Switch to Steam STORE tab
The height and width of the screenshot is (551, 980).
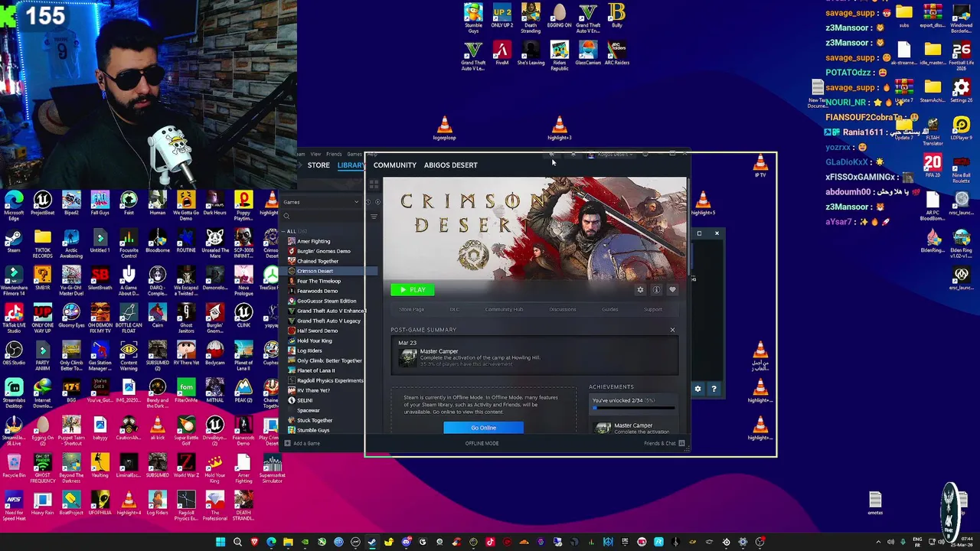[318, 165]
